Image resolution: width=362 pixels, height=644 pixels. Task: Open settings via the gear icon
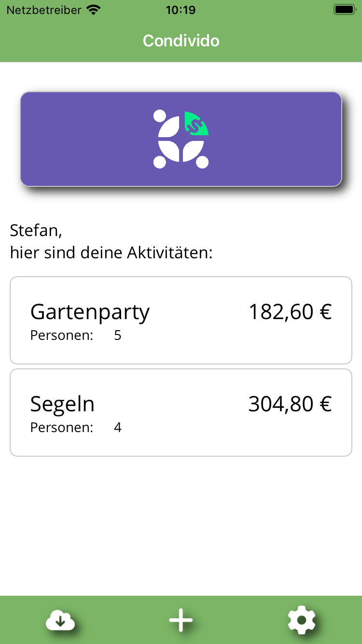[x=302, y=620]
